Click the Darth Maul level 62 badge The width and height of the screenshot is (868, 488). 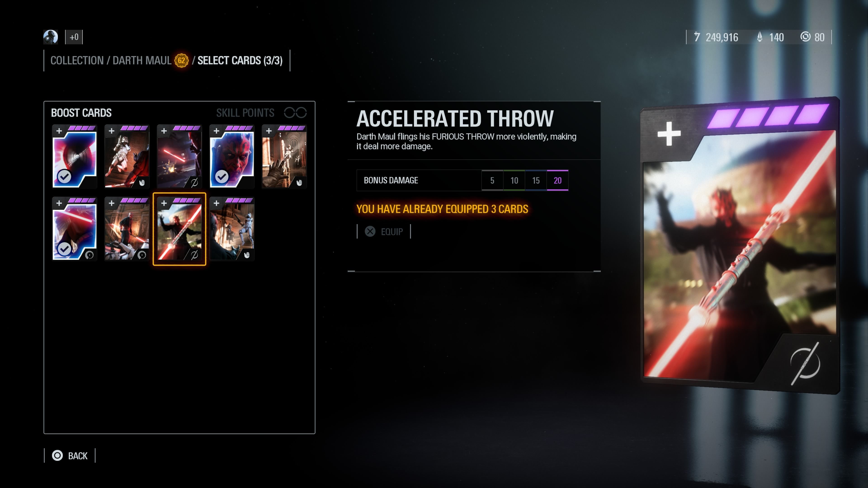point(181,61)
